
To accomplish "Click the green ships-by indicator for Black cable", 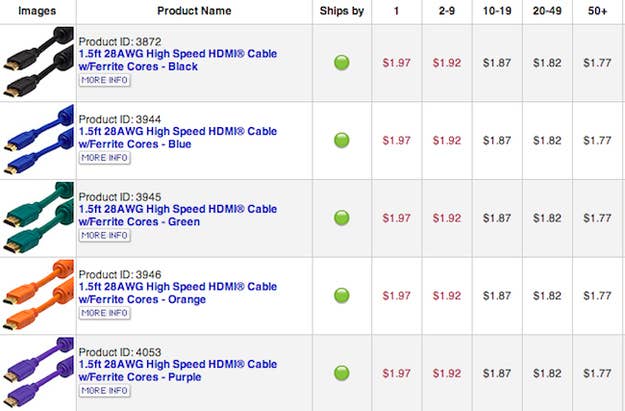I will click(x=342, y=63).
